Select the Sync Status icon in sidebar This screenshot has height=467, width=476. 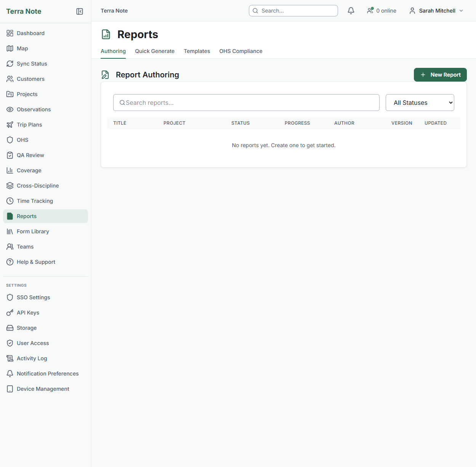pos(10,64)
